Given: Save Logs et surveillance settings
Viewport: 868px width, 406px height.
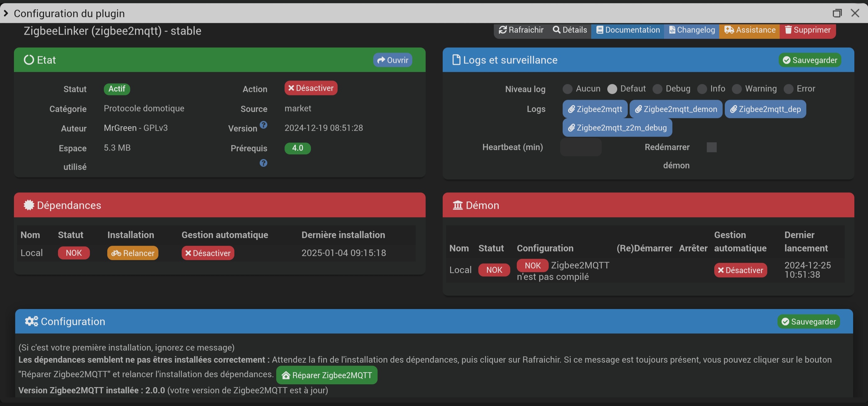Looking at the screenshot, I should tap(810, 60).
